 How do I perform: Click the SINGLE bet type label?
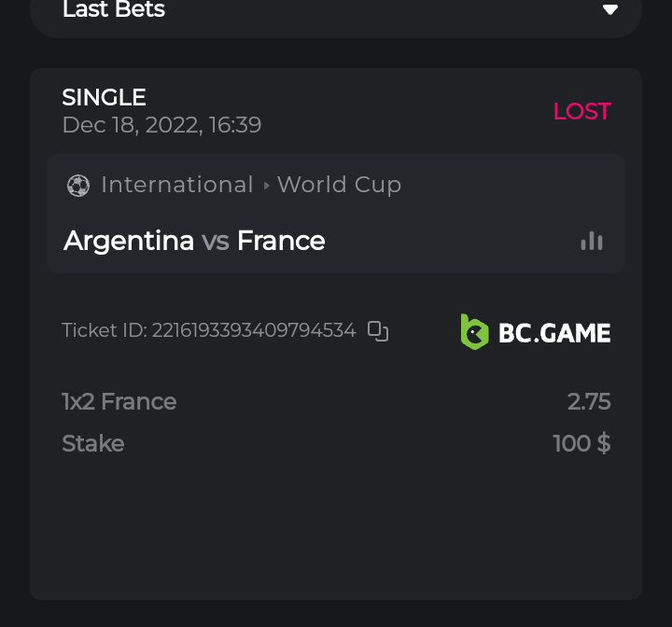(x=104, y=97)
